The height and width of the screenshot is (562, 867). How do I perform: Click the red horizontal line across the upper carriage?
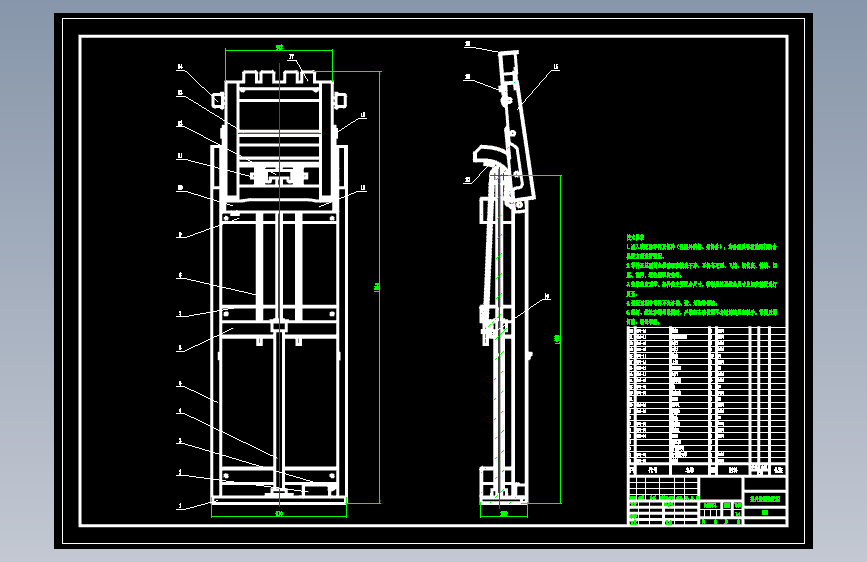click(x=279, y=133)
